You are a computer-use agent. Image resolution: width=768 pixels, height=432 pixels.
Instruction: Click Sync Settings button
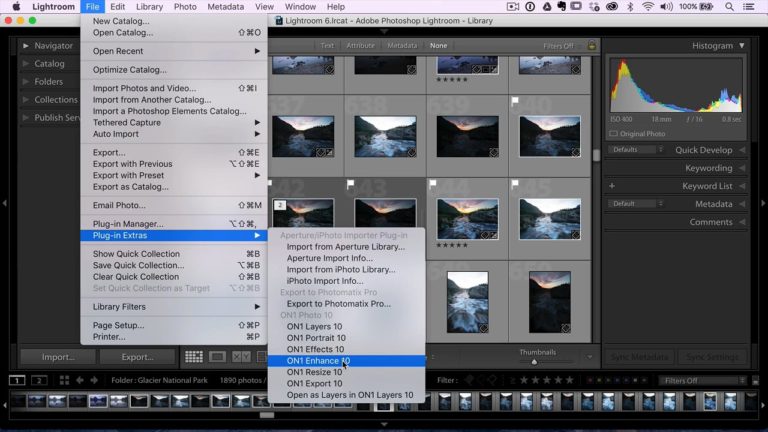(x=712, y=357)
